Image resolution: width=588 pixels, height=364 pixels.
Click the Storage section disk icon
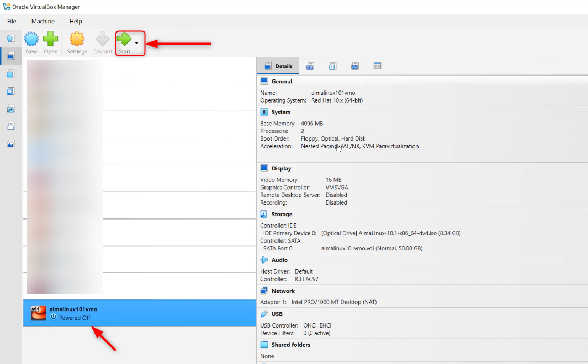pos(264,214)
